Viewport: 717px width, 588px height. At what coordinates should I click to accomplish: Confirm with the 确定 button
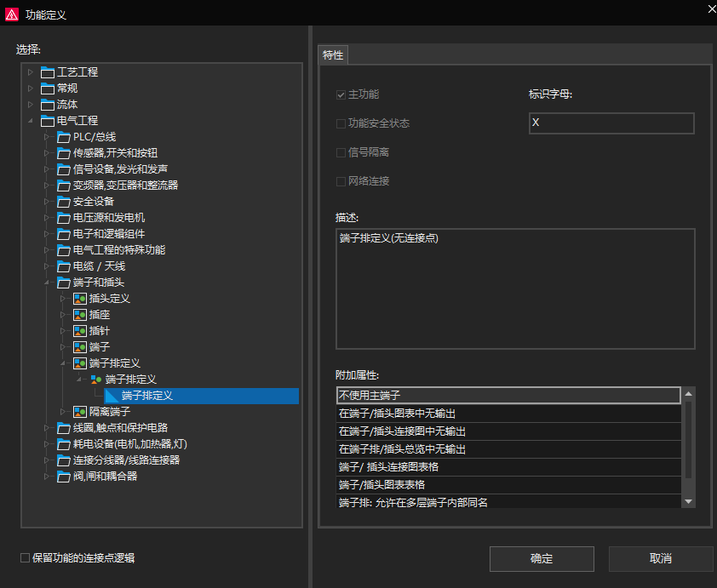[x=542, y=559]
